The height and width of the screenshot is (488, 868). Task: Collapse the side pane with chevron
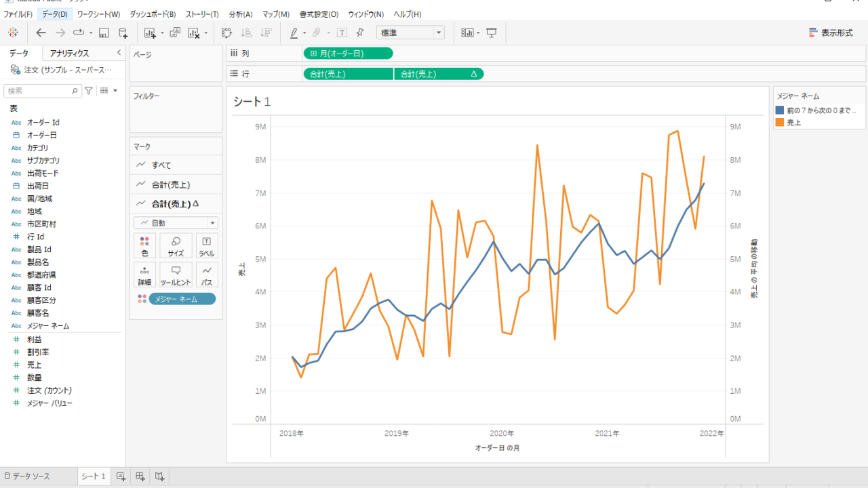tap(119, 53)
